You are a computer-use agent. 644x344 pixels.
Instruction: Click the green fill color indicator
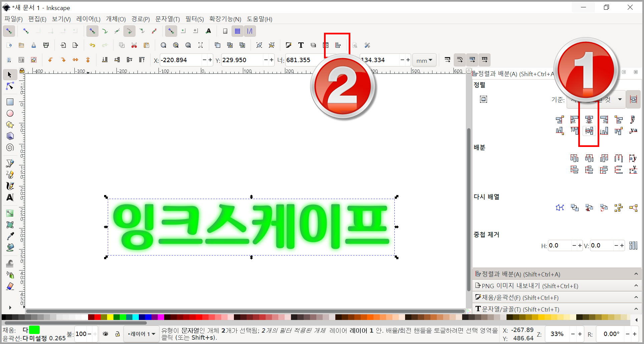click(34, 330)
